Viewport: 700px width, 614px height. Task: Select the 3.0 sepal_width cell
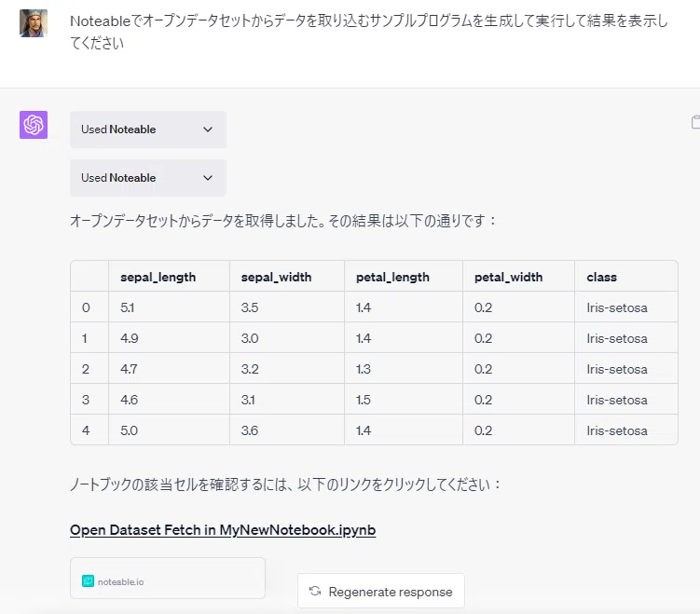pyautogui.click(x=287, y=338)
